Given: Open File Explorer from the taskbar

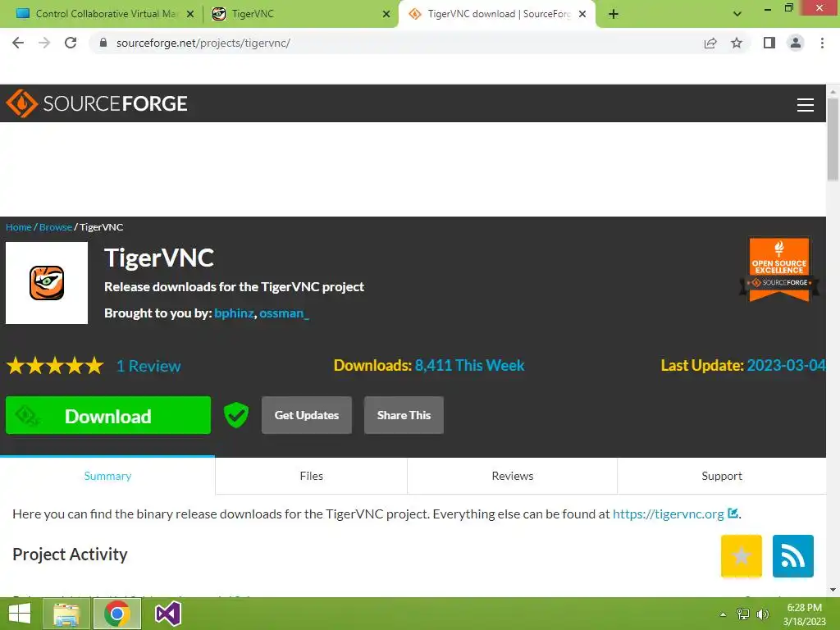Looking at the screenshot, I should click(x=66, y=614).
